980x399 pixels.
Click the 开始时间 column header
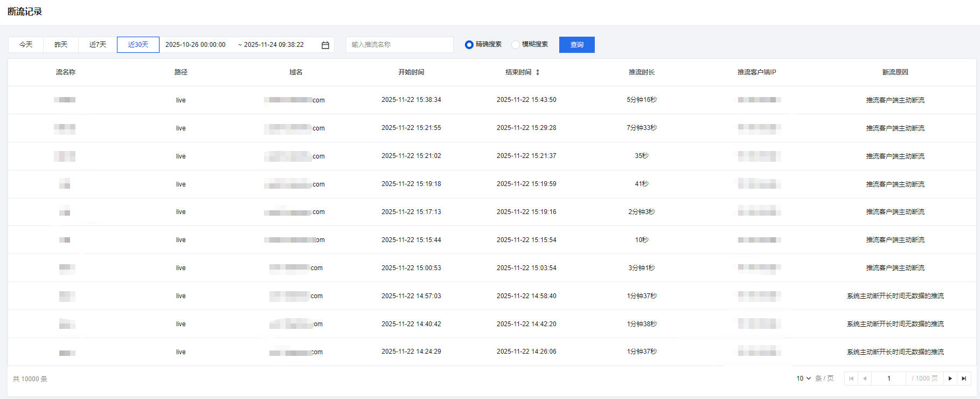tap(411, 72)
